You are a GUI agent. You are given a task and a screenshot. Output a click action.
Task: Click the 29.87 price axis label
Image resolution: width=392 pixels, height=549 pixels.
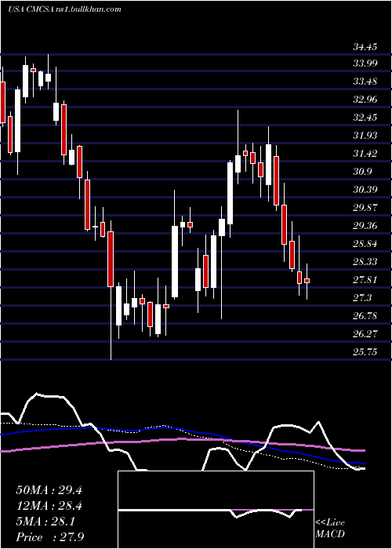(x=365, y=208)
